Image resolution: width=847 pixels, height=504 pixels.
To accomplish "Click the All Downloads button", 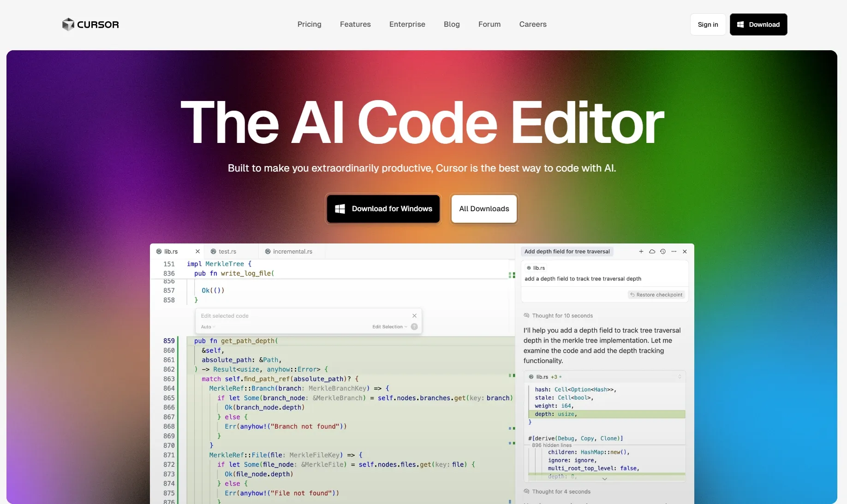I will pos(484,209).
